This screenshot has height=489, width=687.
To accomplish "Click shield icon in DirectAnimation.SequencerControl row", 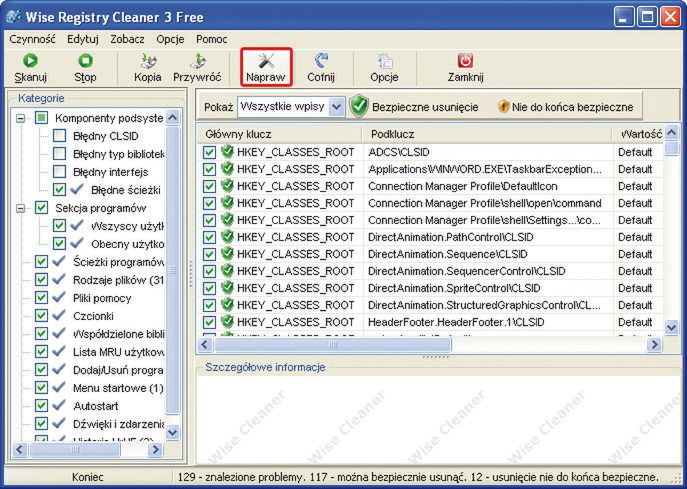I will tap(227, 271).
